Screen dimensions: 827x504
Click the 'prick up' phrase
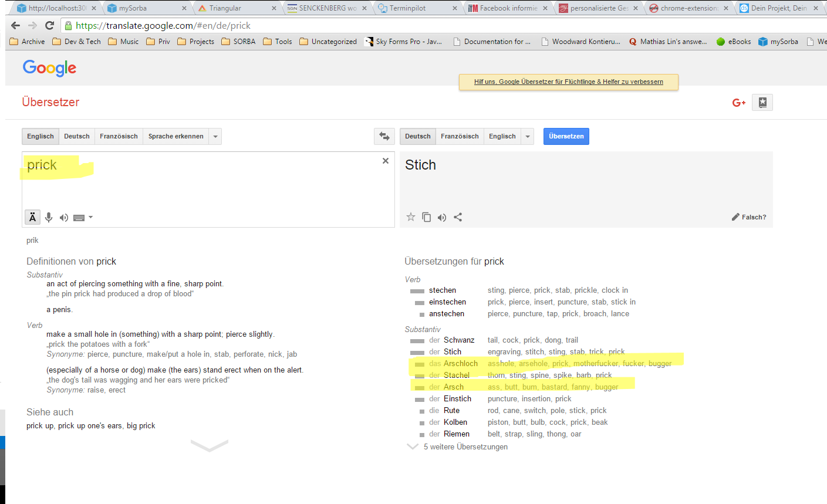pos(40,425)
